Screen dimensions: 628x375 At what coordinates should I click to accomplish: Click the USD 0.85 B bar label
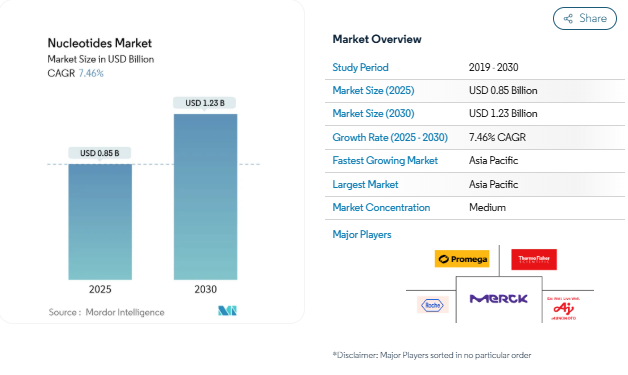coord(100,153)
